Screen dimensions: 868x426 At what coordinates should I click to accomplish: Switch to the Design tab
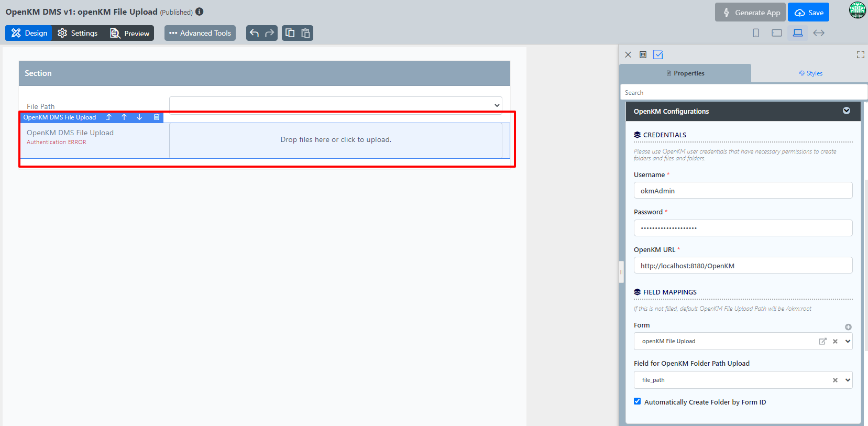click(29, 33)
